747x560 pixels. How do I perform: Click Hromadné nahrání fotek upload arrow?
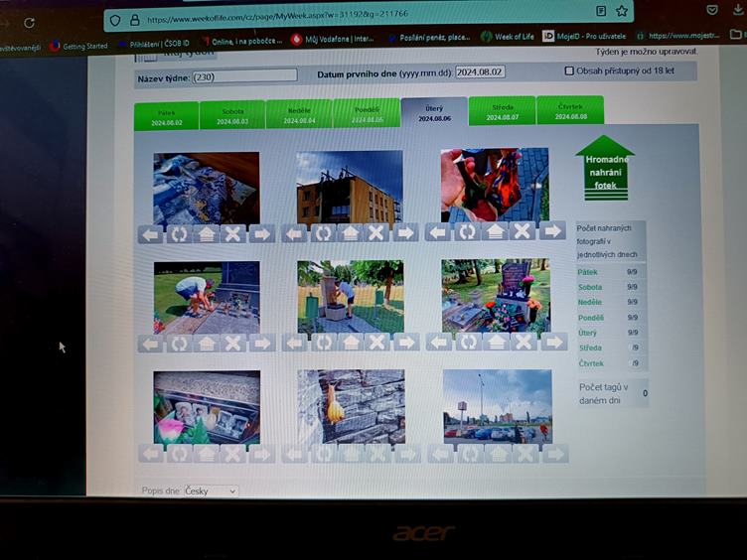(x=605, y=168)
